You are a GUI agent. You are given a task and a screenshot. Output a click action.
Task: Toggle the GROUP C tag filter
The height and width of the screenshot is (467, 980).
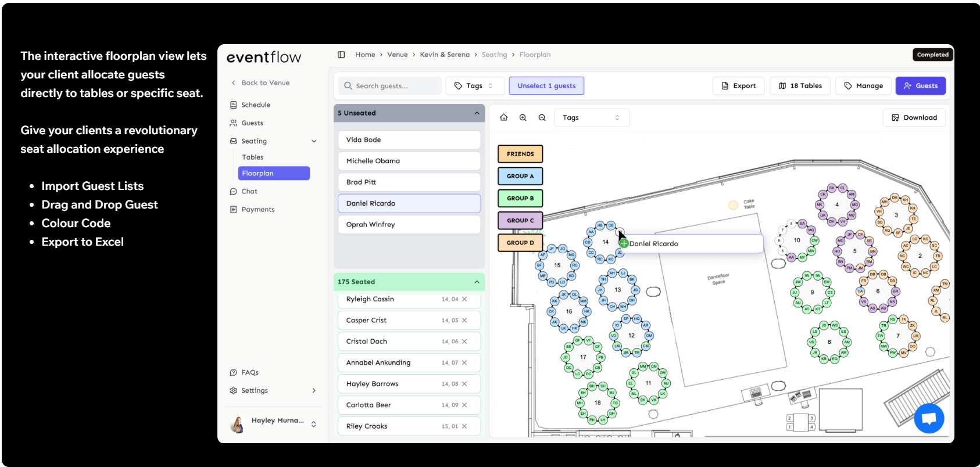(520, 221)
